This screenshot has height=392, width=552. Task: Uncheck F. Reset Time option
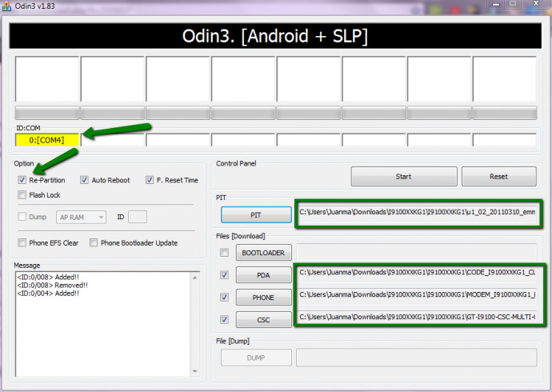[x=150, y=180]
